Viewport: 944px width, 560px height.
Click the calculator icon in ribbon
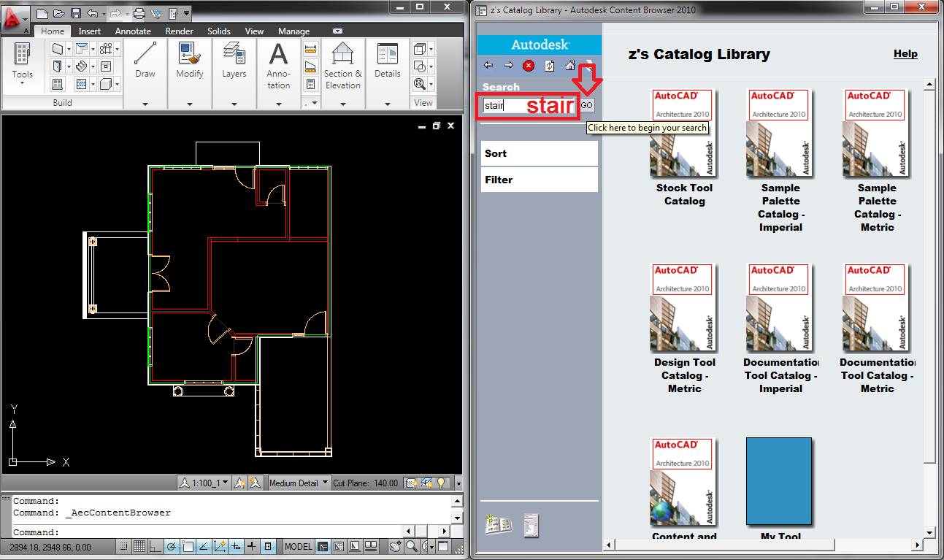[310, 84]
